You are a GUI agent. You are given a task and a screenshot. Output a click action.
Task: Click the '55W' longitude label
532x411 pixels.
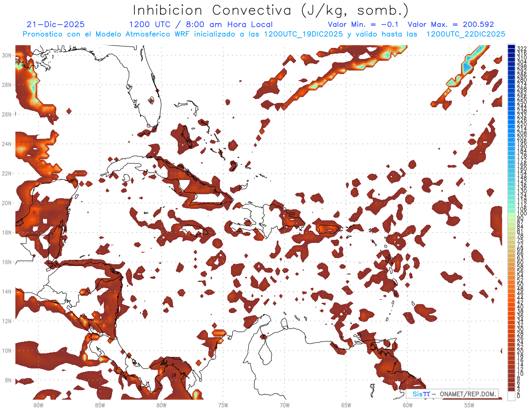pyautogui.click(x=469, y=405)
